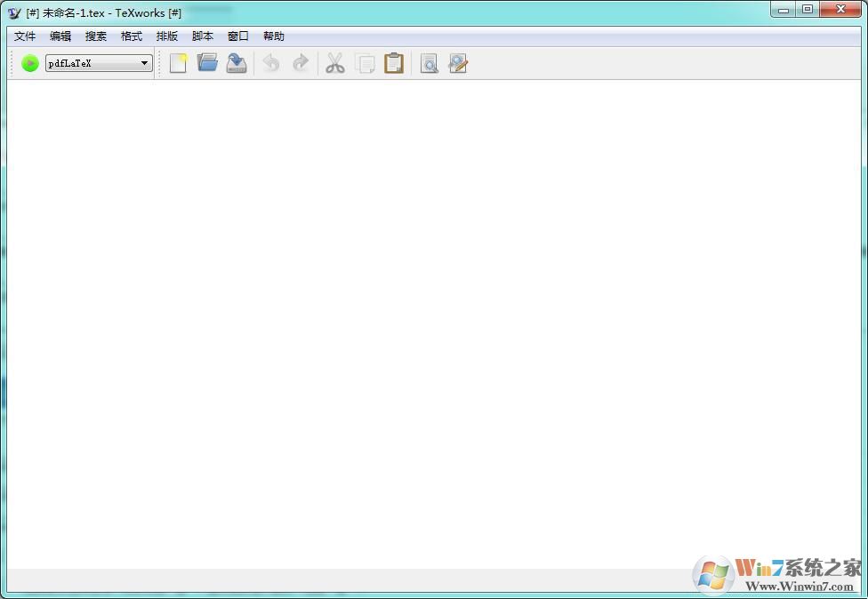
Task: Open Replace with the pencil-magnifier icon
Action: (x=457, y=62)
